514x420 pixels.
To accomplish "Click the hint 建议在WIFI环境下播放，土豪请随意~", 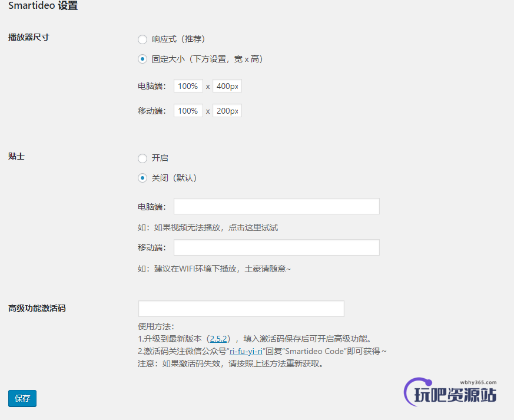I will coord(222,269).
